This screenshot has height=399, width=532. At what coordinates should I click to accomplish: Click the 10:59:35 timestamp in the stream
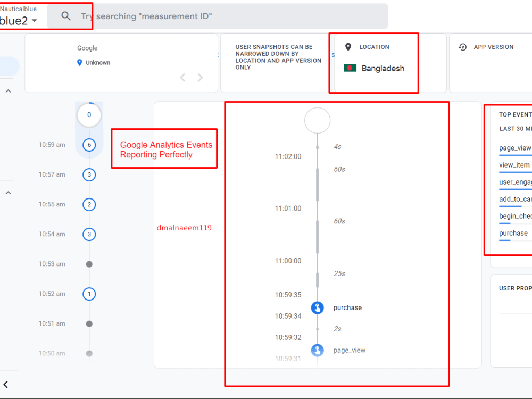(288, 295)
